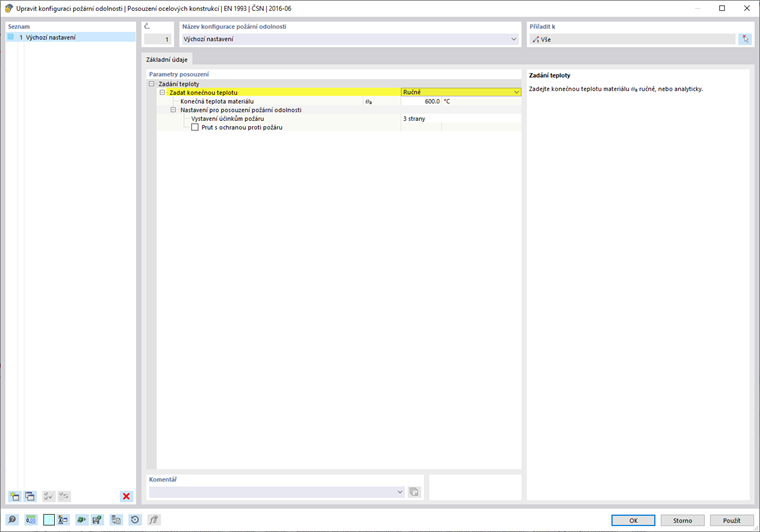Click the application icon in the title bar
The image size is (760, 532).
pos(8,8)
